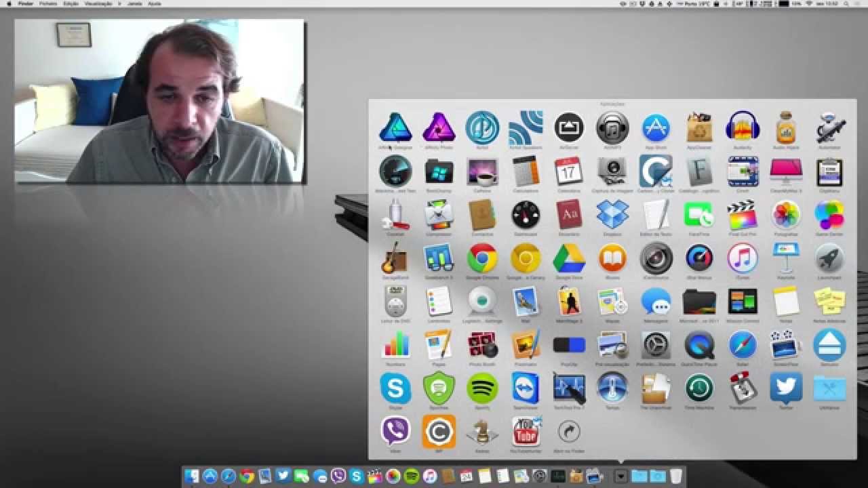The height and width of the screenshot is (488, 868).
Task: Open Affinity Designer from the Applications stack
Action: pos(395,127)
